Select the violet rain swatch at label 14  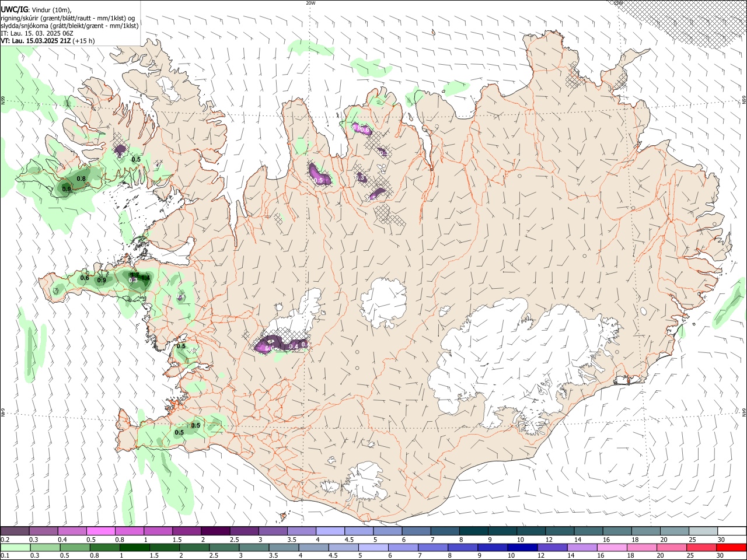pos(582,547)
